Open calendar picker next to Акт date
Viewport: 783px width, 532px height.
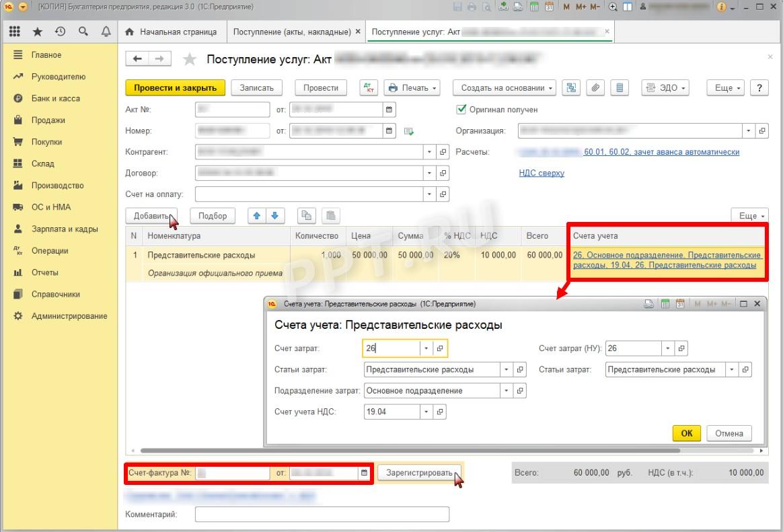coord(389,110)
